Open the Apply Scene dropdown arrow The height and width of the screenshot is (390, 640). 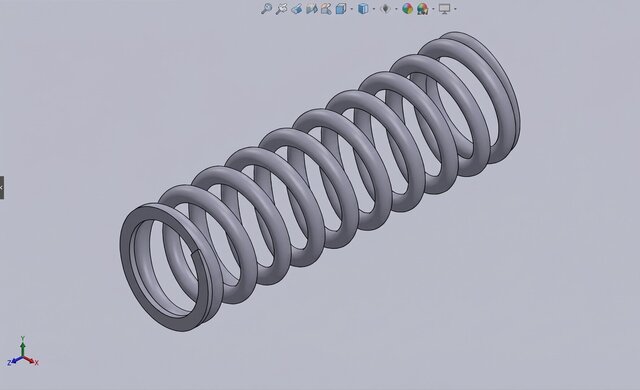tap(433, 9)
